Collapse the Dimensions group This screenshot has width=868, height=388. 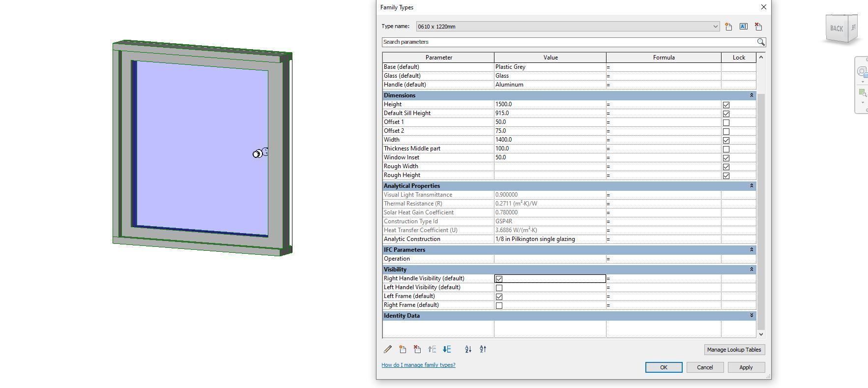751,95
